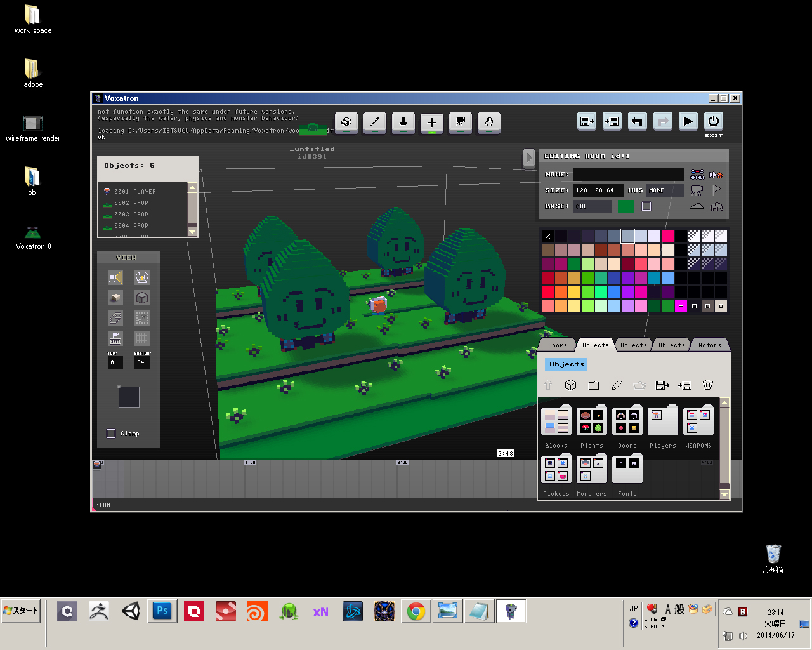Click the export save icon in Objects panel

tap(662, 385)
